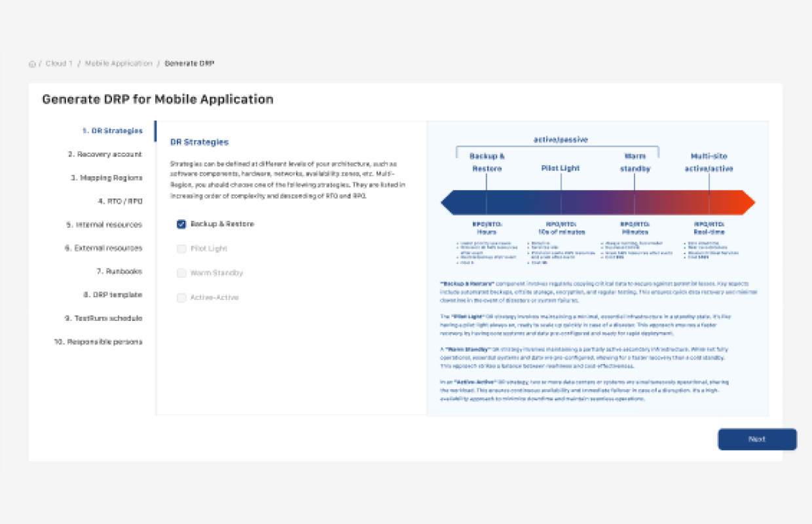812x524 pixels.
Task: Open step 5 Internal resources
Action: 104,225
